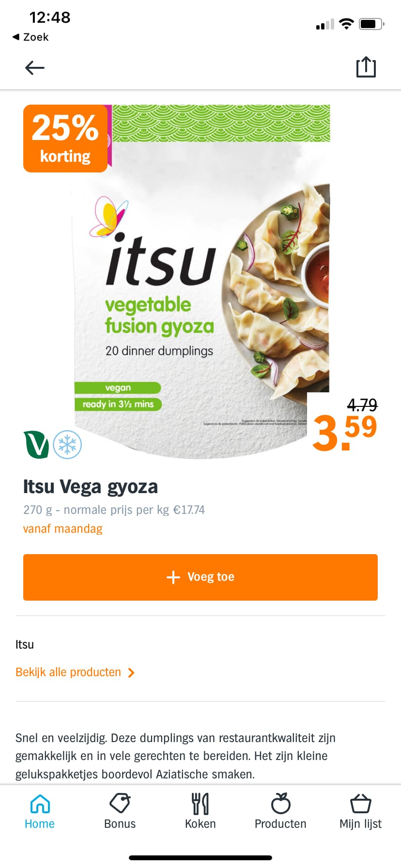Open Bekijk alle producten link
The image size is (401, 868).
pos(68,672)
